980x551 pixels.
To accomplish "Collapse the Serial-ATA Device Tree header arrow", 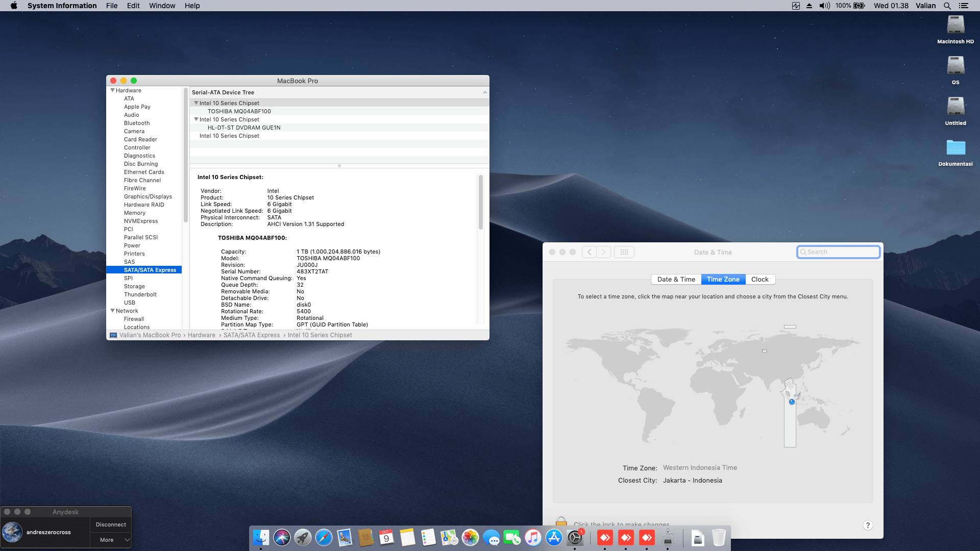I will pyautogui.click(x=485, y=92).
